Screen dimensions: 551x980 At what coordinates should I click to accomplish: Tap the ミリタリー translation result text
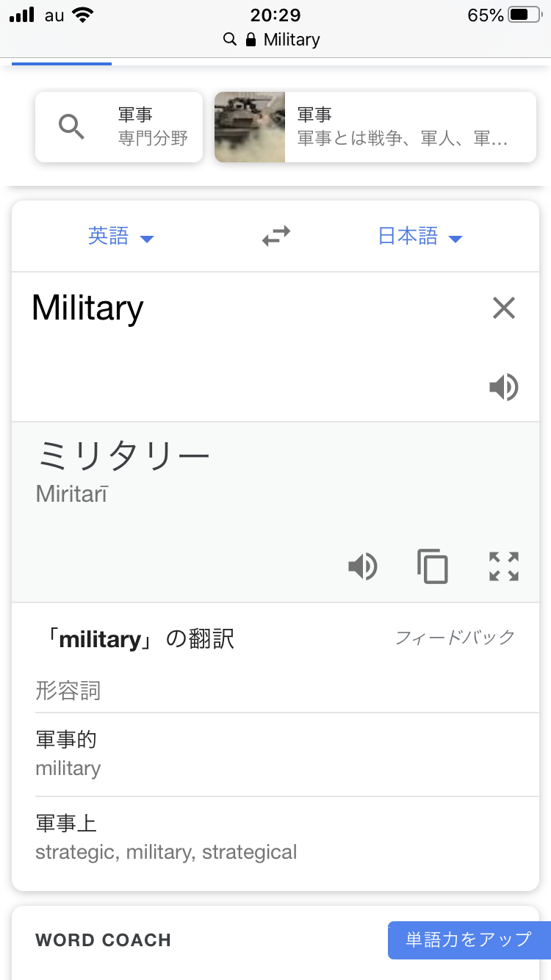pos(123,457)
